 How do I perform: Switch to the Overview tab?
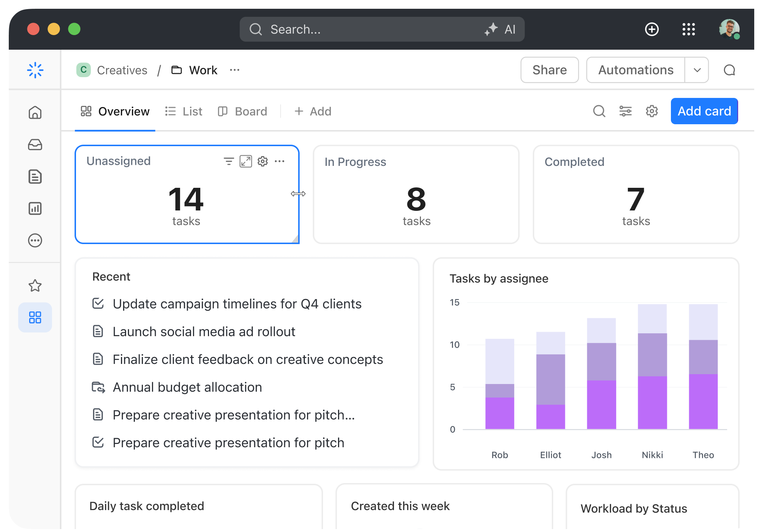[x=115, y=111]
